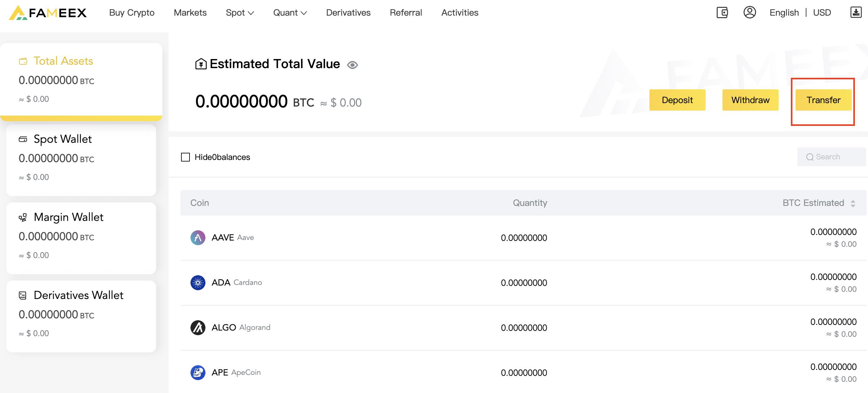The height and width of the screenshot is (393, 868).
Task: Go to Markets page
Action: (x=190, y=13)
